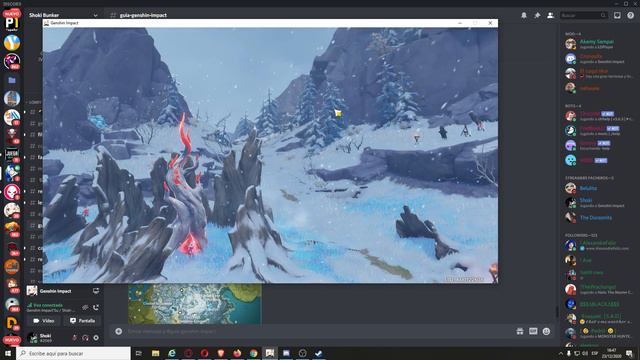This screenshot has width=640, height=360.
Task: Toggle noise suppression in the voice panel
Action: [x=85, y=307]
